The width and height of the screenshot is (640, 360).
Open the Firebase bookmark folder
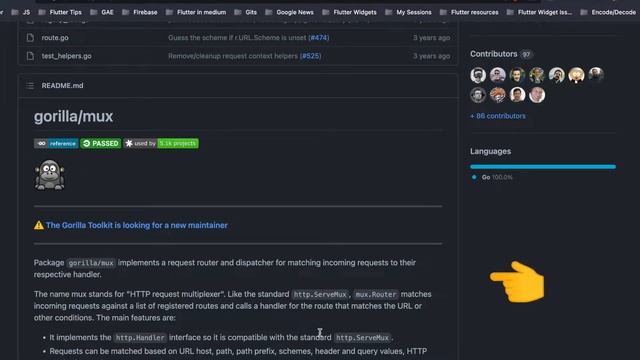[140, 12]
